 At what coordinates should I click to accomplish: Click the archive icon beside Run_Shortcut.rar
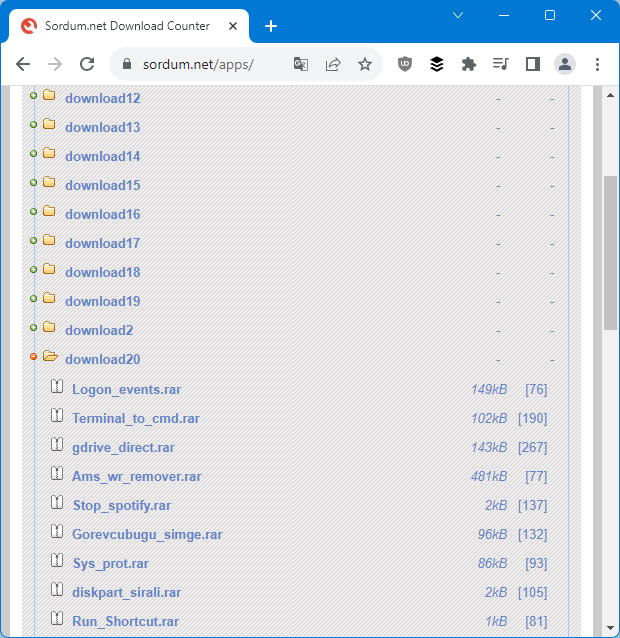click(57, 618)
